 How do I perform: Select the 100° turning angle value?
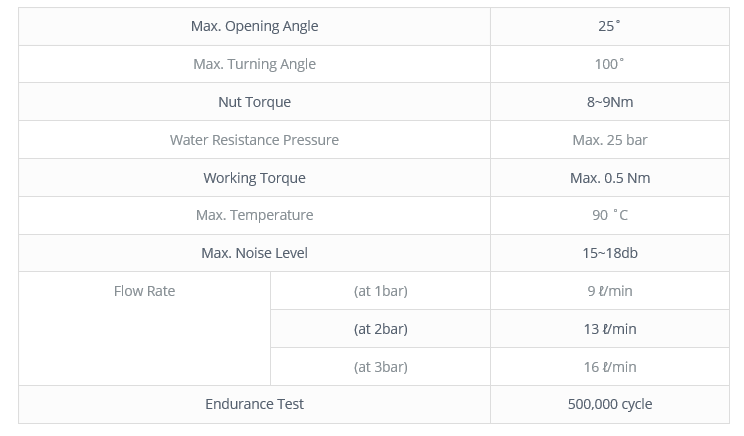609,64
